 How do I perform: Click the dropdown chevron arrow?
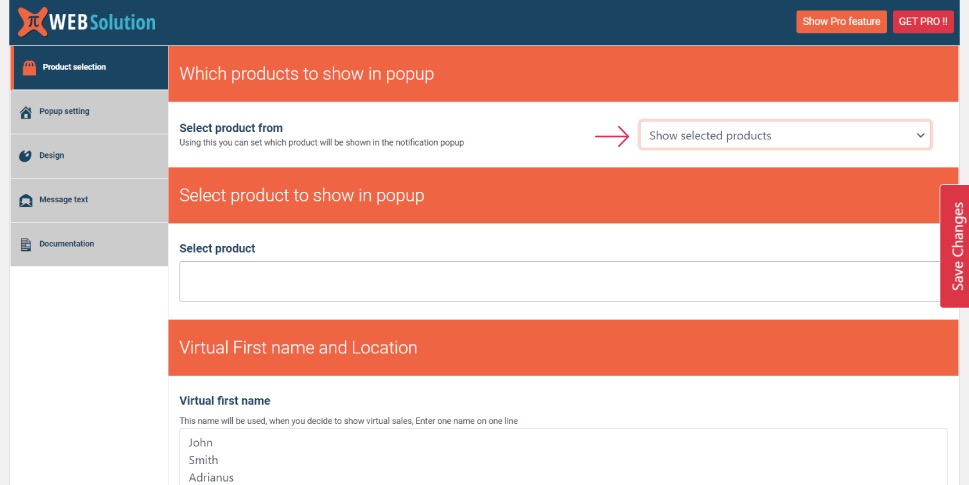pyautogui.click(x=920, y=135)
